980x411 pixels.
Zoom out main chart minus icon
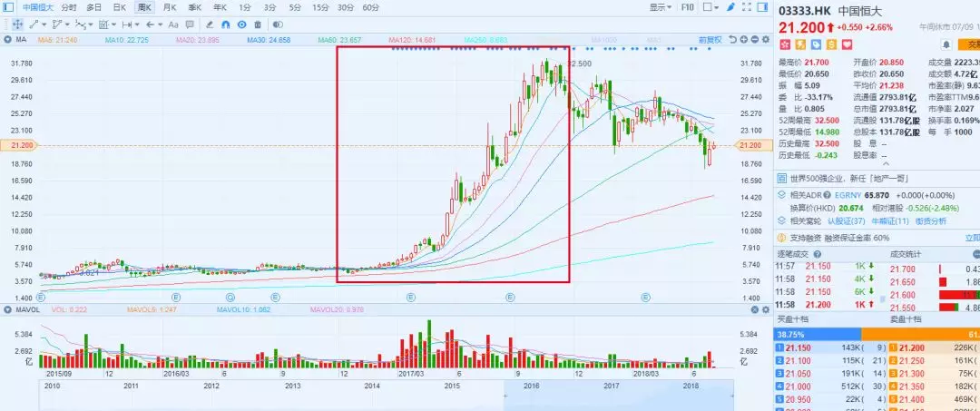755,39
